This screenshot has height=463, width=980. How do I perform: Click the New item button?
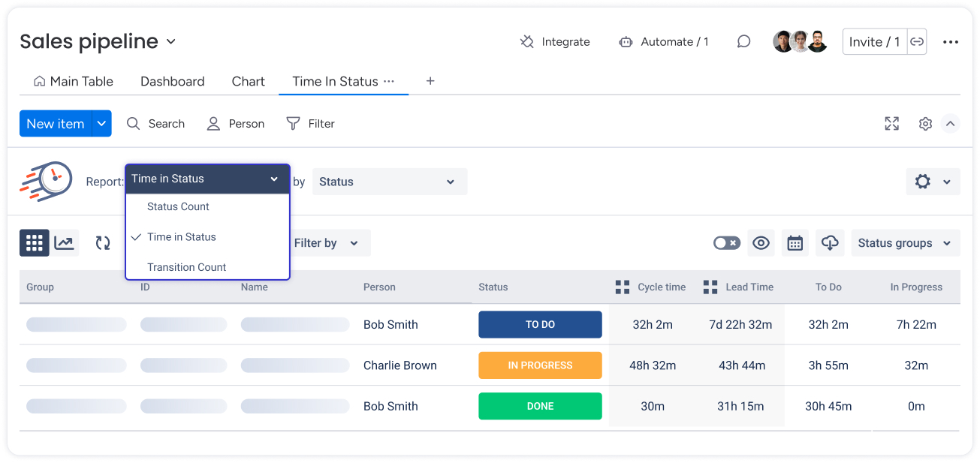pos(56,124)
